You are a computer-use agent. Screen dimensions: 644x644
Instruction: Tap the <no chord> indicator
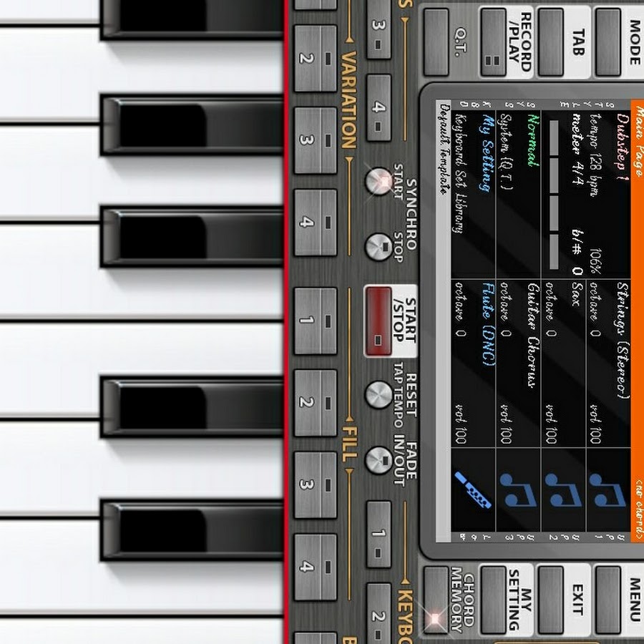(639, 509)
